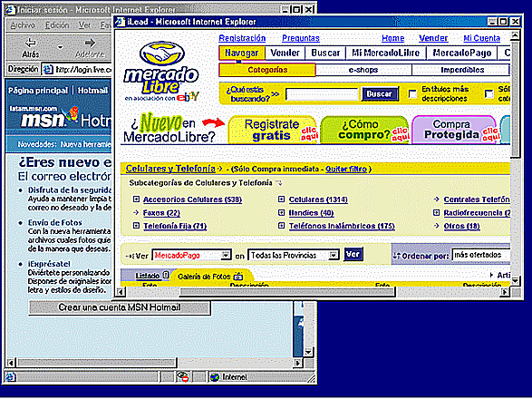The width and height of the screenshot is (532, 399).
Task: Click the Adelante forward arrow in Hotmail window
Action: click(x=90, y=43)
